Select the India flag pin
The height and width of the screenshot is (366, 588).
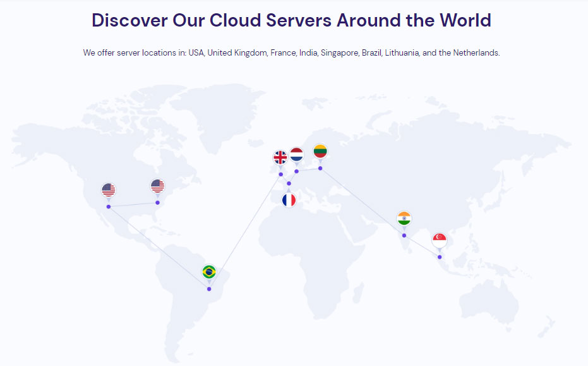point(404,219)
